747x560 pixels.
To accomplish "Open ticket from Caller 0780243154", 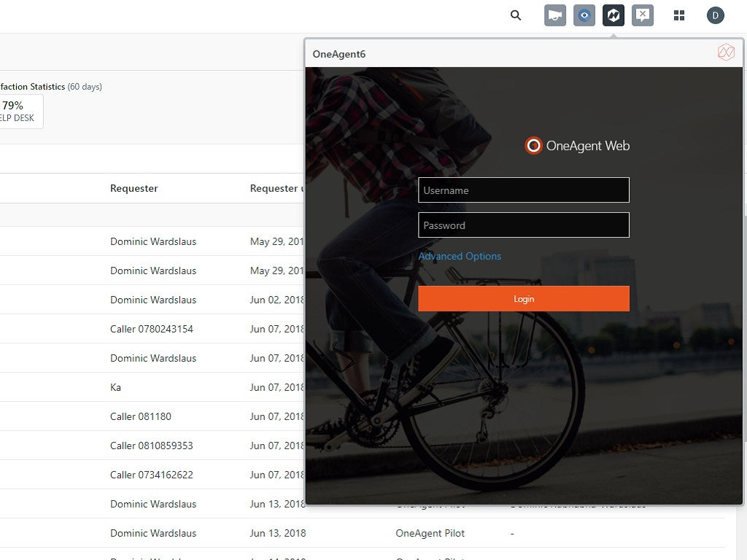I will tap(152, 329).
